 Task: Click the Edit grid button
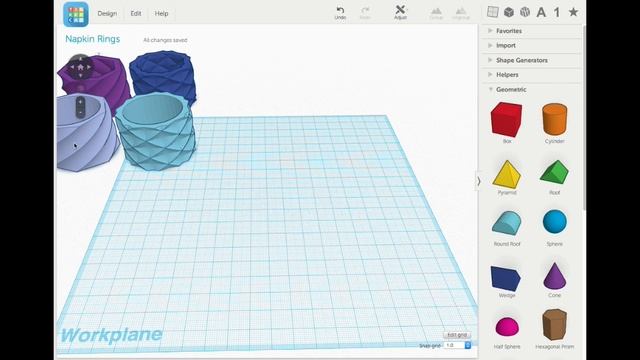[457, 335]
